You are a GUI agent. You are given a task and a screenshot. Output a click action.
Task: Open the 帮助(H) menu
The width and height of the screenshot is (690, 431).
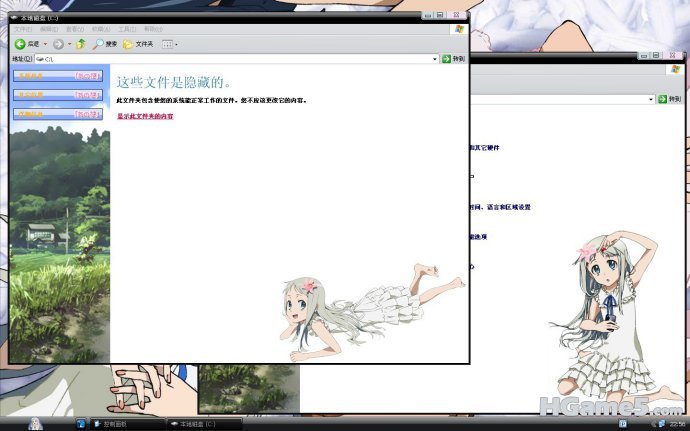153,29
